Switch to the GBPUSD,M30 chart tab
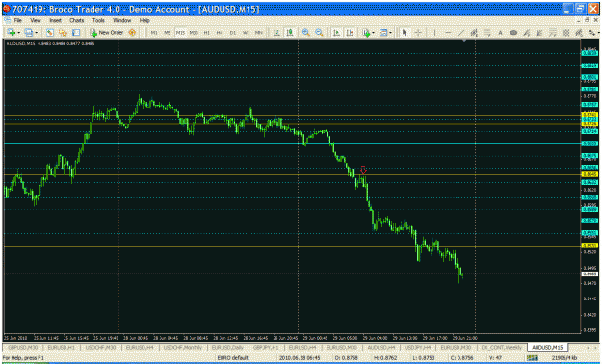The image size is (602, 364). point(23,347)
